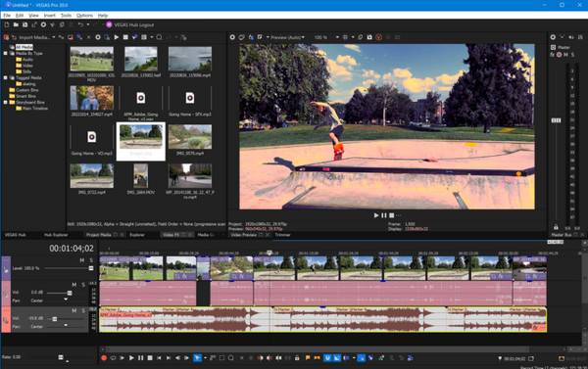The image size is (588, 369).
Task: Click the Import Media... button
Action: coord(34,37)
